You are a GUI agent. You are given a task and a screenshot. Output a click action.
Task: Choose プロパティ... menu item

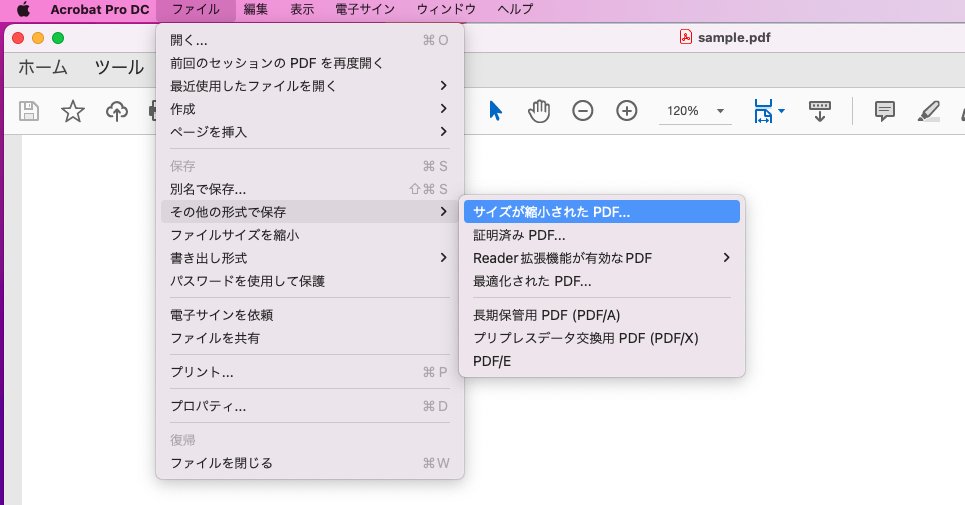pyautogui.click(x=310, y=406)
